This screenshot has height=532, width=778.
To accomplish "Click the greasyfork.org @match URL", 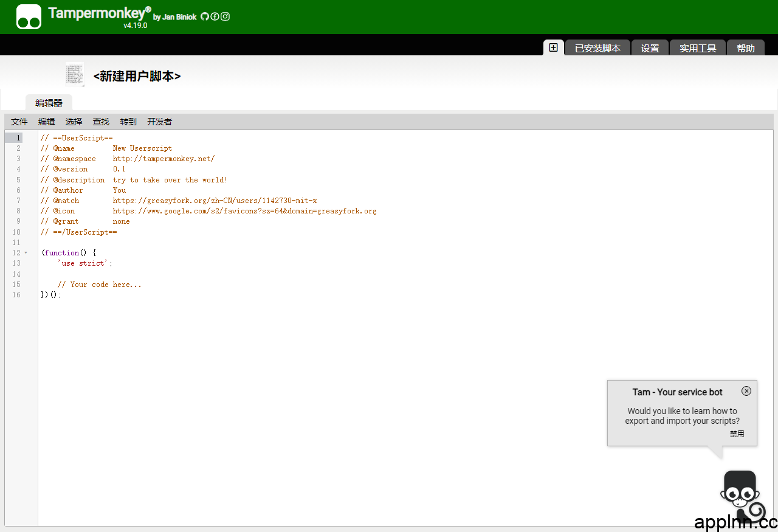I will click(x=215, y=201).
